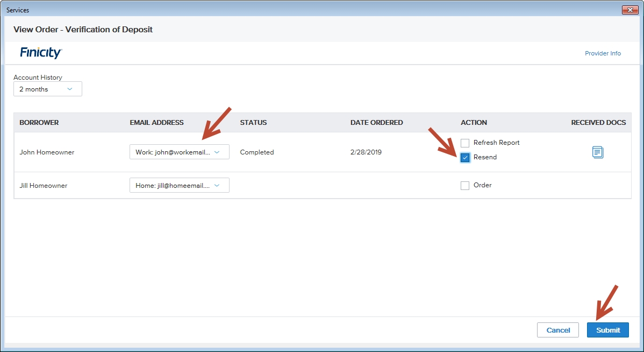
Task: Click the Cancel button
Action: click(557, 330)
